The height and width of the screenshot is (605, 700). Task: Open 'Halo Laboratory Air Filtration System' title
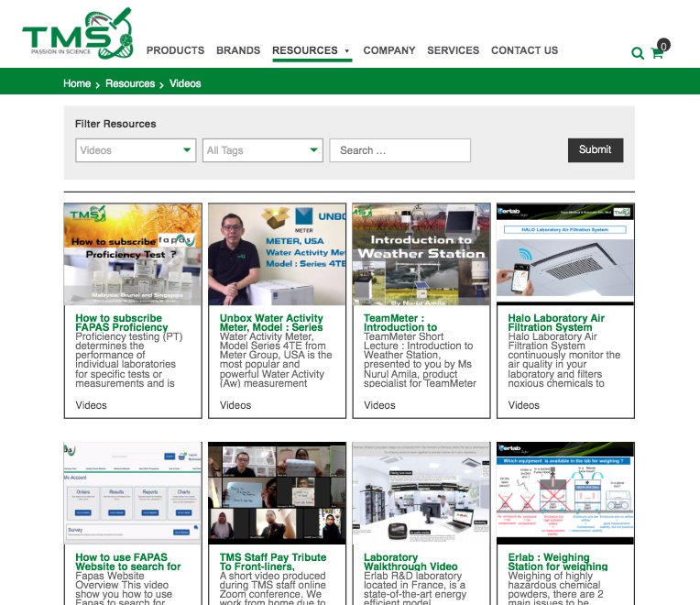(556, 323)
